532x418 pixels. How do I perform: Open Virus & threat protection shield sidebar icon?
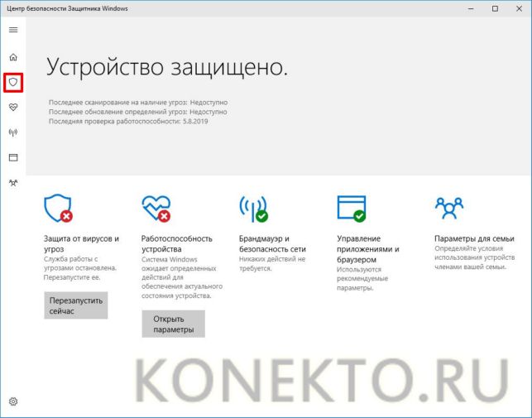tap(13, 82)
